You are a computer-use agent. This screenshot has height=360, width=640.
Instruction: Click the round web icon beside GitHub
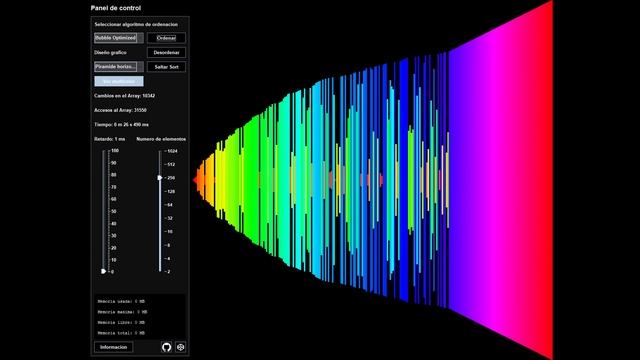(180, 347)
